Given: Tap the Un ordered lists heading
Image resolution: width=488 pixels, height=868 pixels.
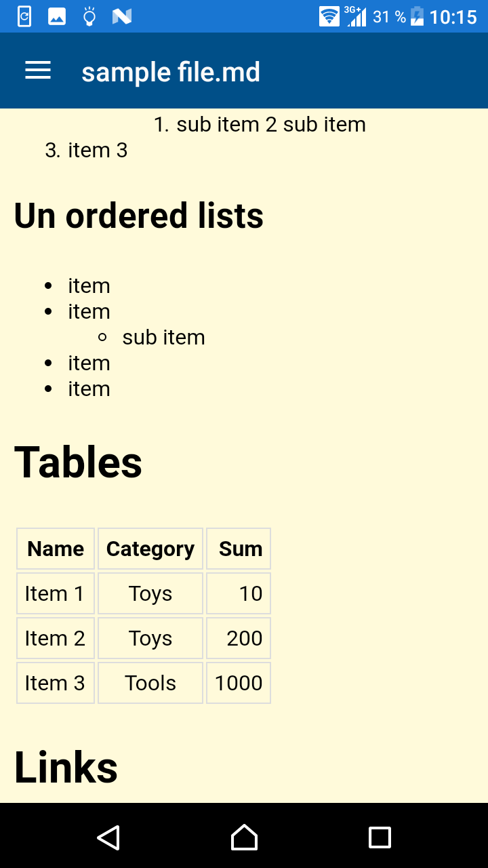Looking at the screenshot, I should [139, 216].
